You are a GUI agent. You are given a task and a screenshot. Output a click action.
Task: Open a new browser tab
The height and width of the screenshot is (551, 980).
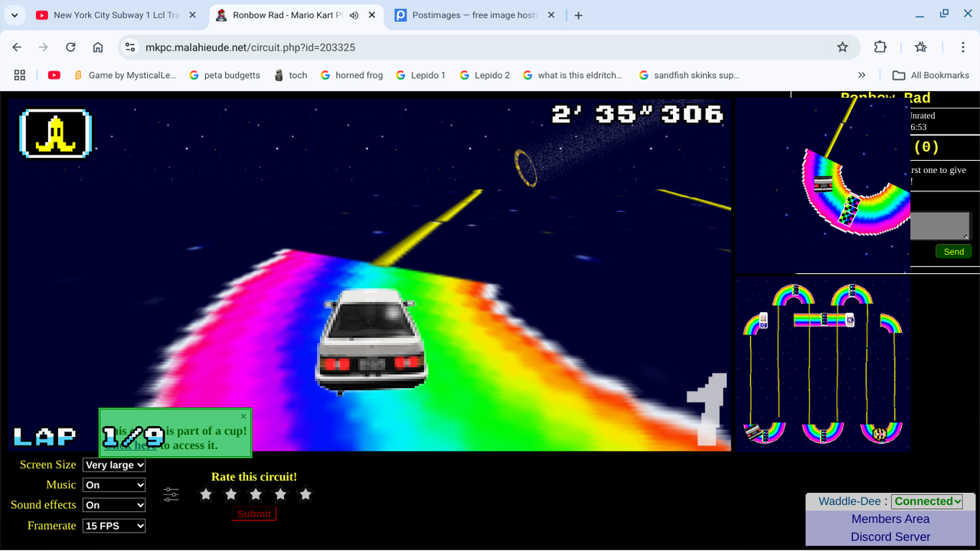[x=579, y=15]
